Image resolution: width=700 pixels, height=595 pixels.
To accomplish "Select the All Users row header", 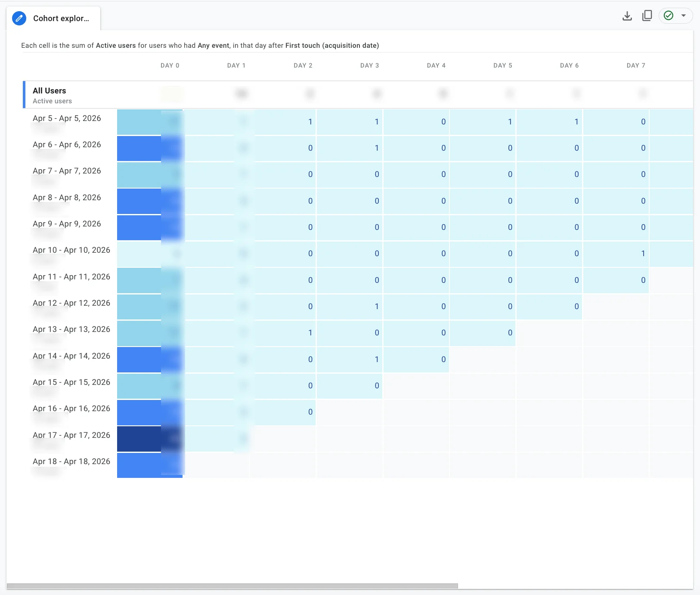I will (49, 90).
